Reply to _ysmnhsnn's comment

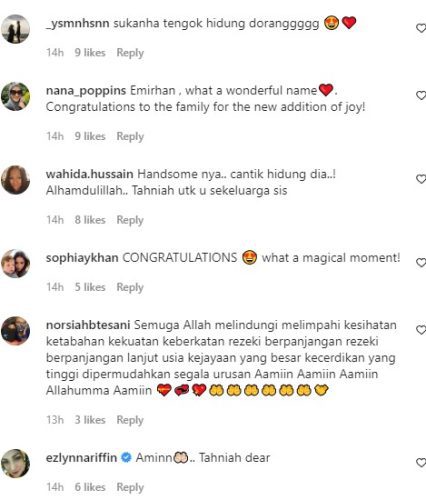pos(130,53)
